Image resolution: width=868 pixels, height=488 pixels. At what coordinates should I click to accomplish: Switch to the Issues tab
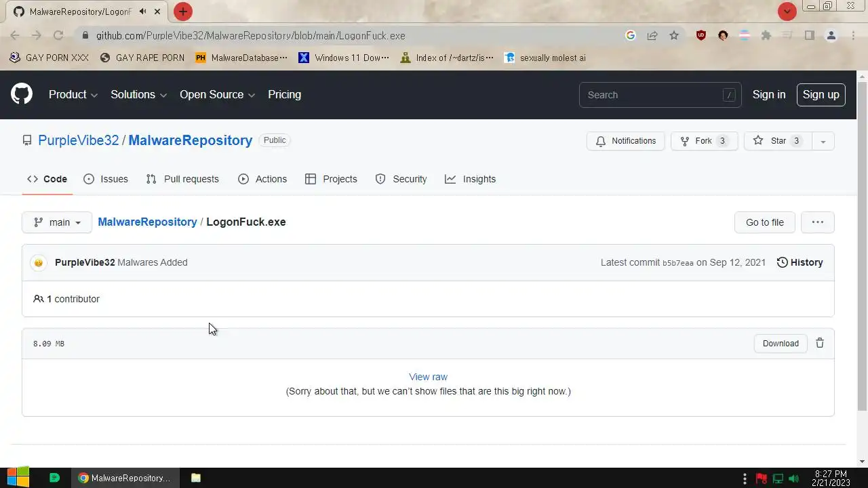point(106,179)
